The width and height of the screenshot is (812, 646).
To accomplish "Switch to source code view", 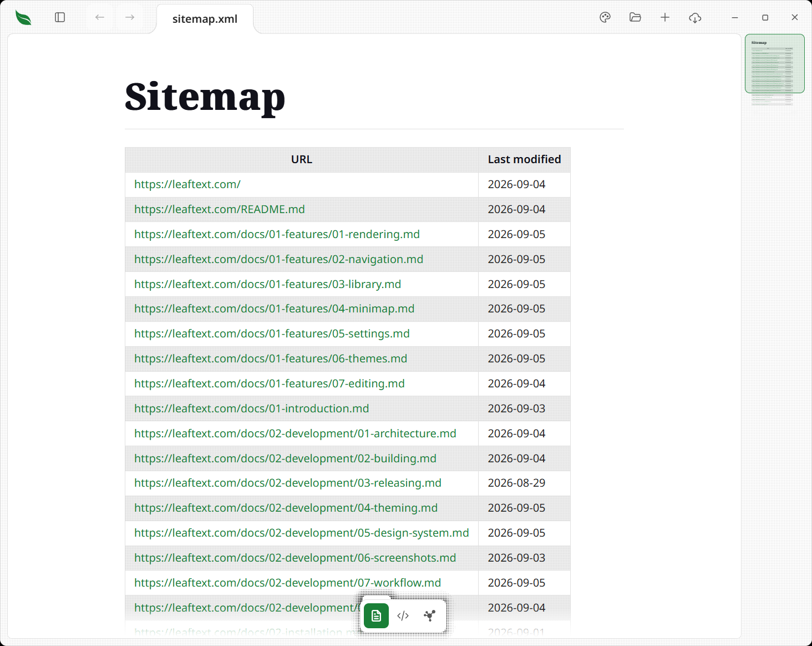I will [403, 615].
